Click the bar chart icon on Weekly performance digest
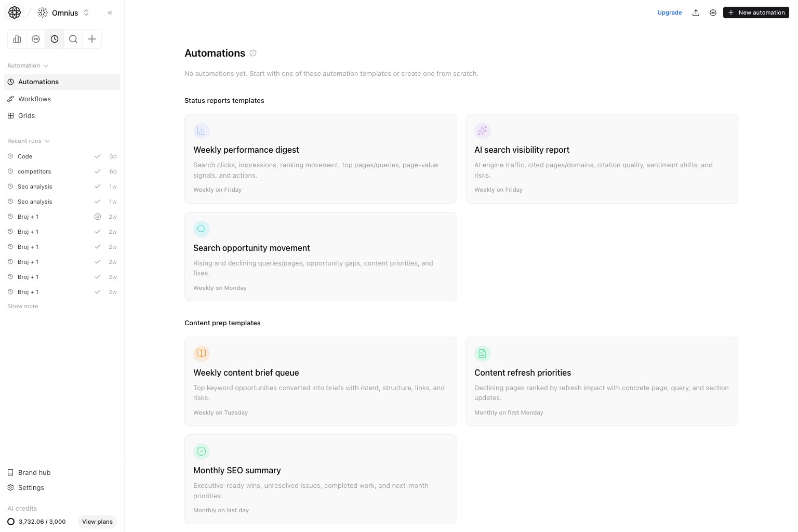The width and height of the screenshot is (798, 532). point(202,131)
